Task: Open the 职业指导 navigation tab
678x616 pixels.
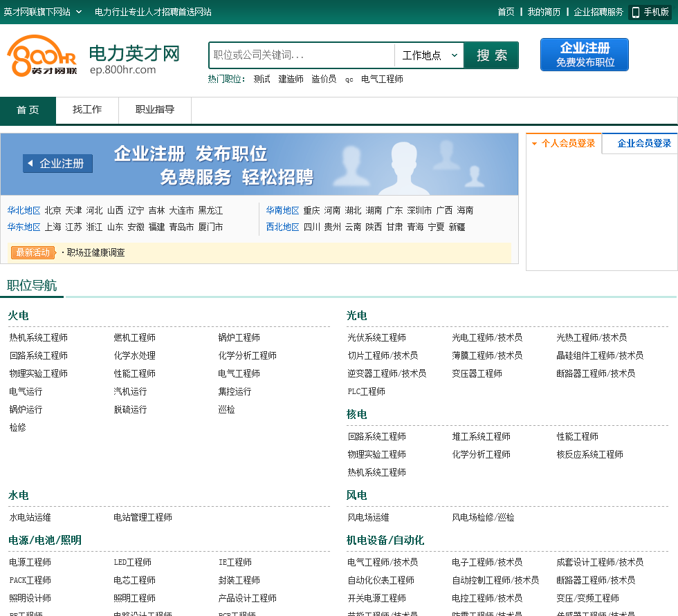Action: click(x=155, y=110)
